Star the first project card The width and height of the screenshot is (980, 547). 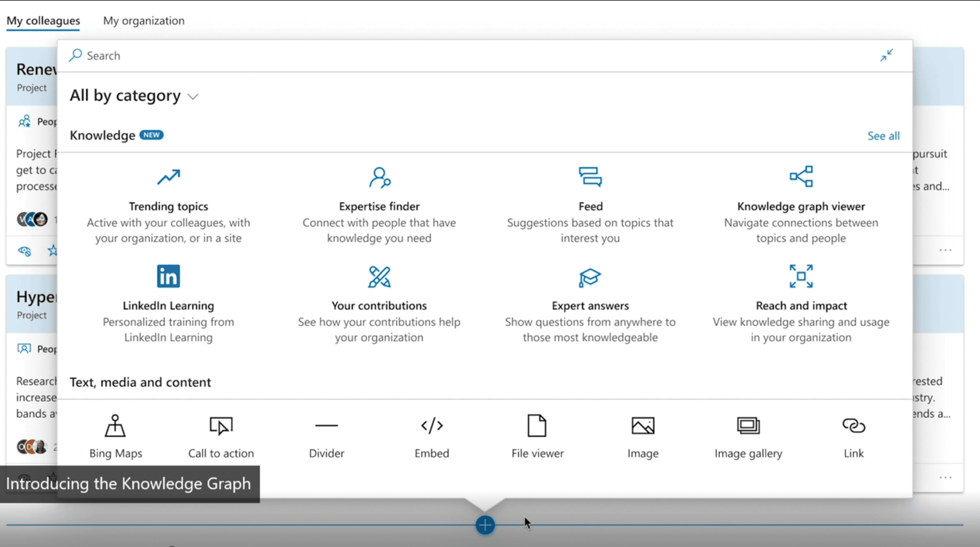tap(52, 250)
